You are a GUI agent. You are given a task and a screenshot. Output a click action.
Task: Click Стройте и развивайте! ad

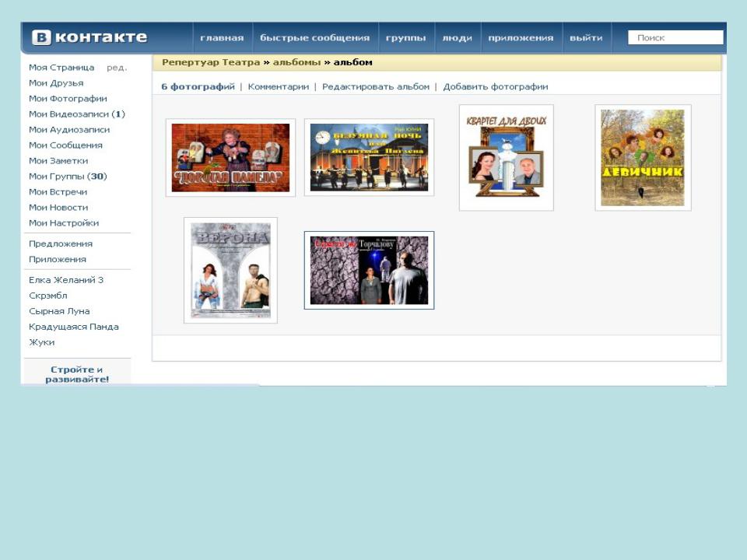tap(77, 374)
